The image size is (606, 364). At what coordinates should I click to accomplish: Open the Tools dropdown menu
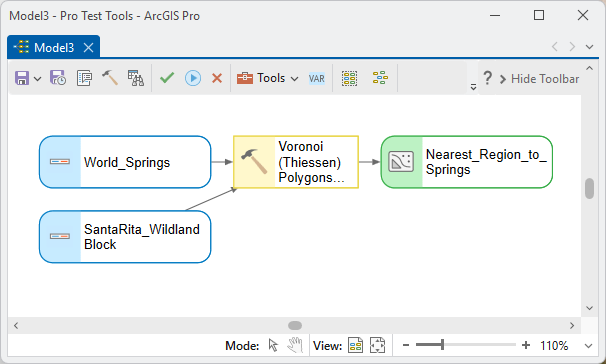pyautogui.click(x=268, y=78)
